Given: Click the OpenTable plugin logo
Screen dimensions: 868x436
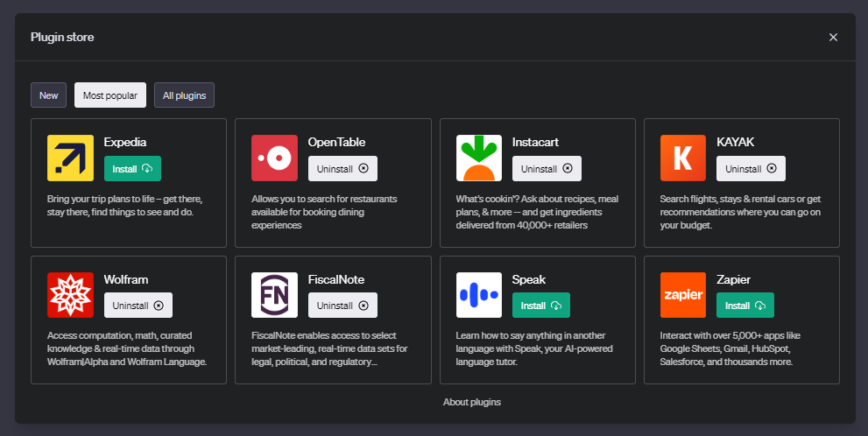Looking at the screenshot, I should 274,158.
